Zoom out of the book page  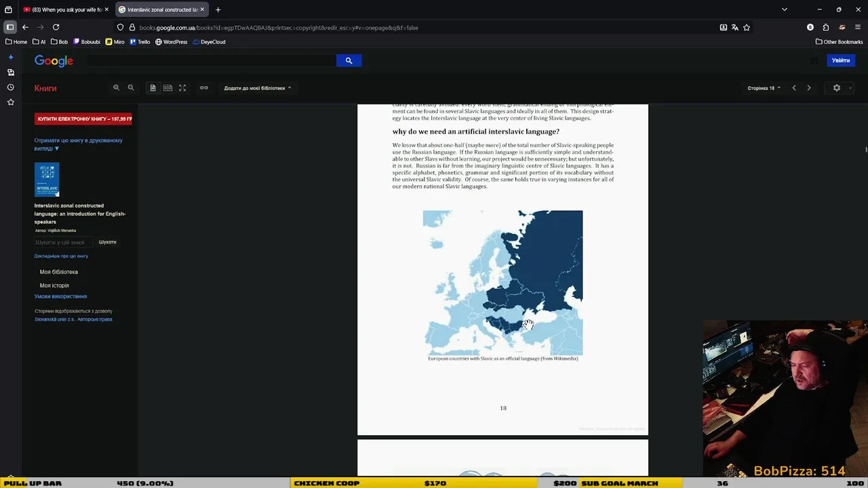pos(131,87)
